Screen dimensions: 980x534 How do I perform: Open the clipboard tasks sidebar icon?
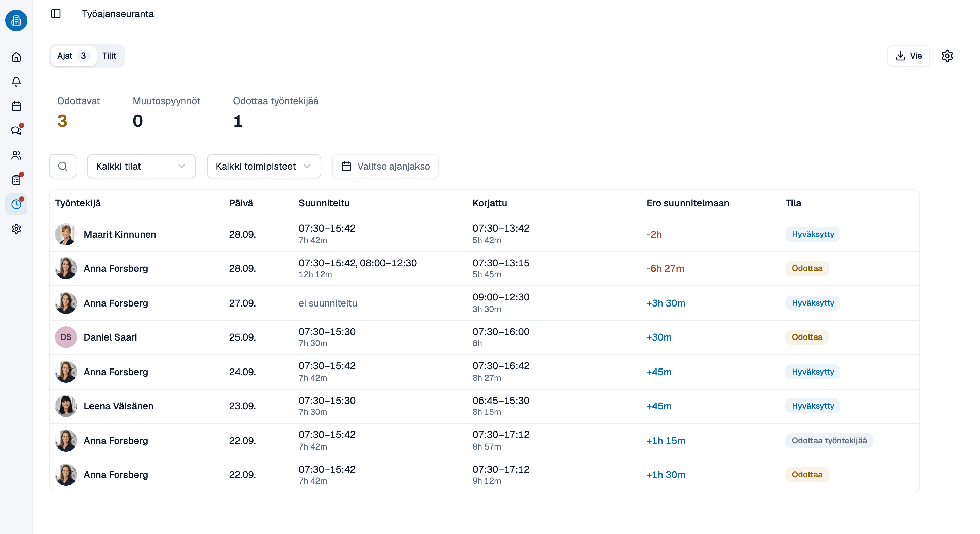coord(16,180)
